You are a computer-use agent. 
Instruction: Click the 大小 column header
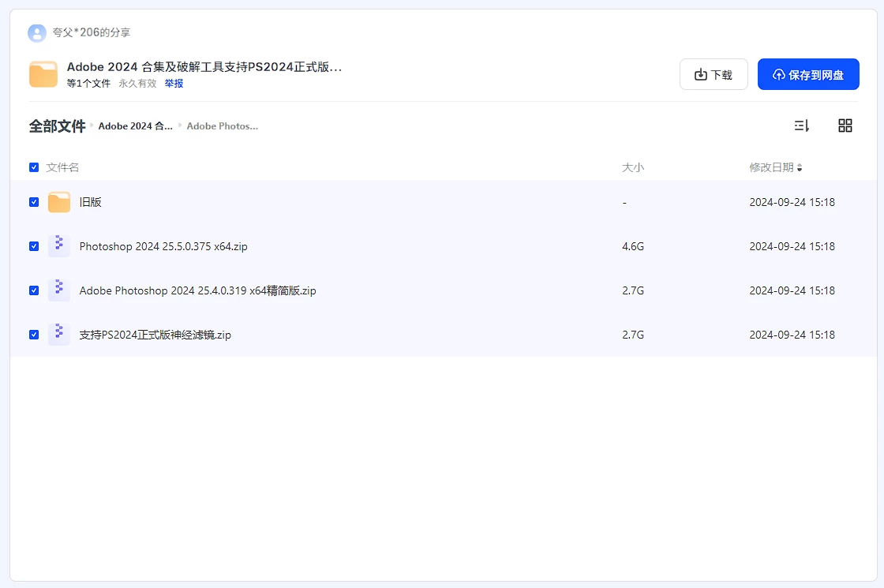point(633,167)
